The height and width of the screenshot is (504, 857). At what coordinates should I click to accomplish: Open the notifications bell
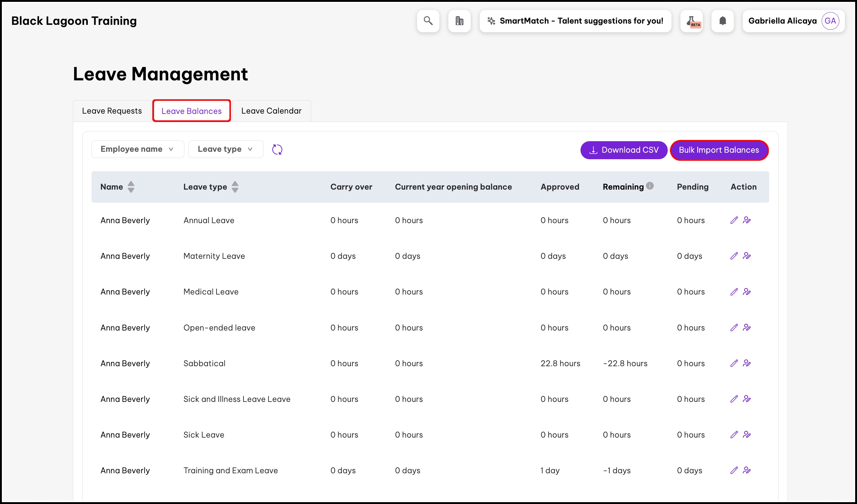click(722, 21)
